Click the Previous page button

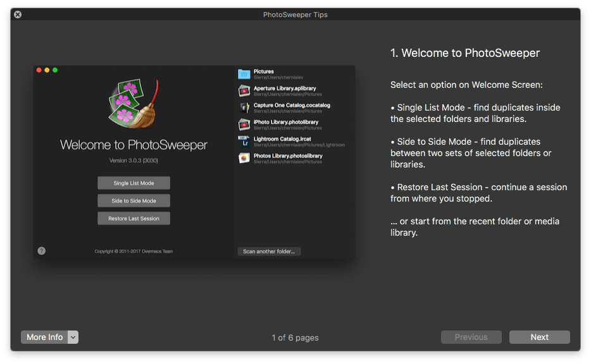coord(471,337)
